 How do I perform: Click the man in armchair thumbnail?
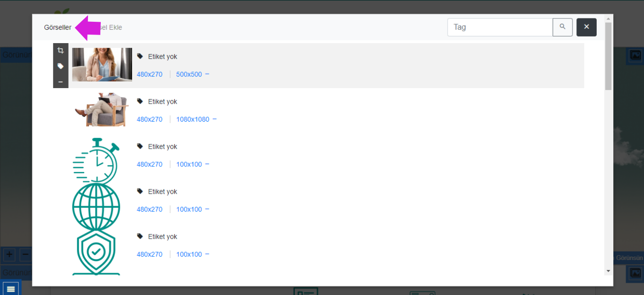[x=102, y=109]
